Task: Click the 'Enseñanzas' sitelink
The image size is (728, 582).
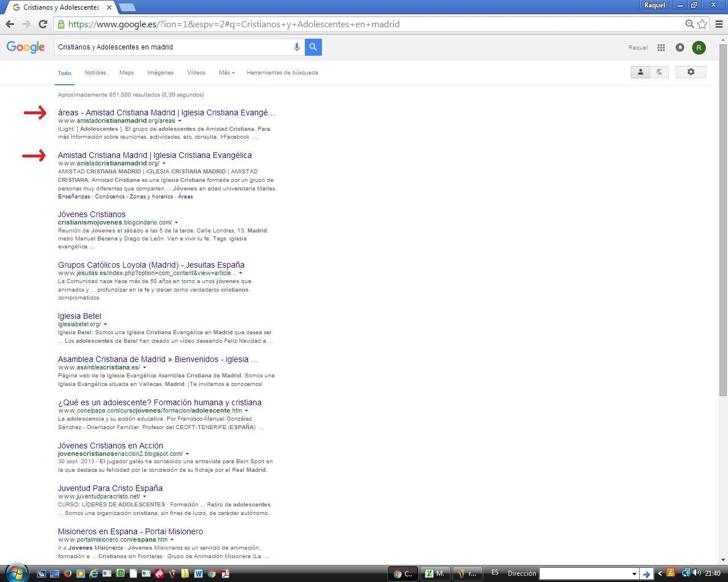Action: click(74, 197)
